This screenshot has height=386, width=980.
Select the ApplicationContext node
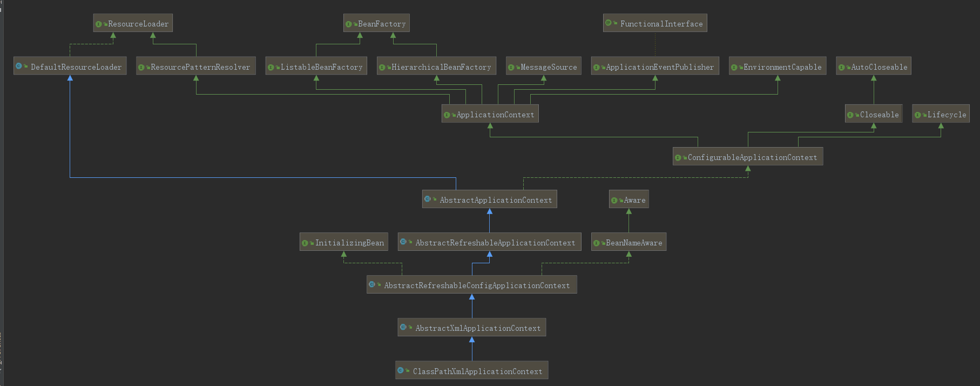490,114
